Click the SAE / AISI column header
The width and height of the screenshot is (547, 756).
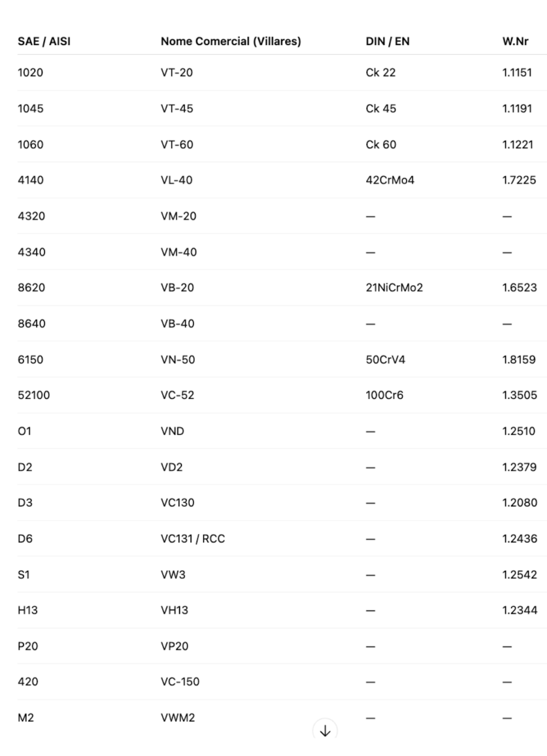click(44, 41)
